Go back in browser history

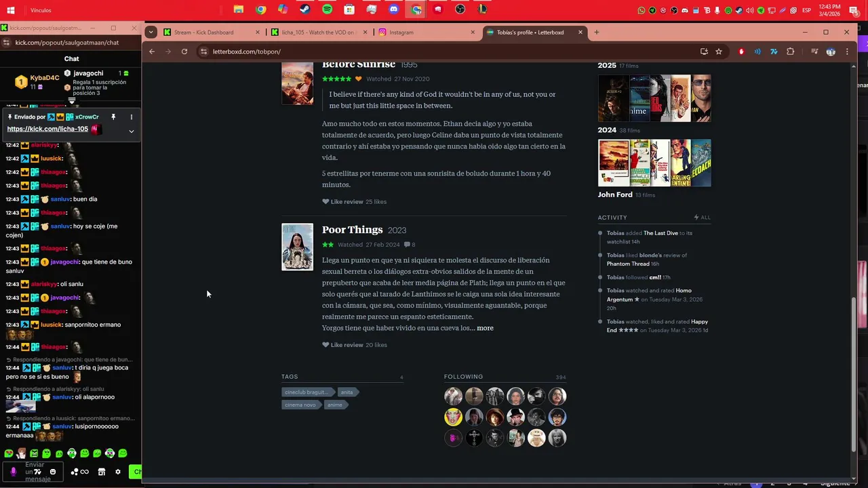click(152, 52)
